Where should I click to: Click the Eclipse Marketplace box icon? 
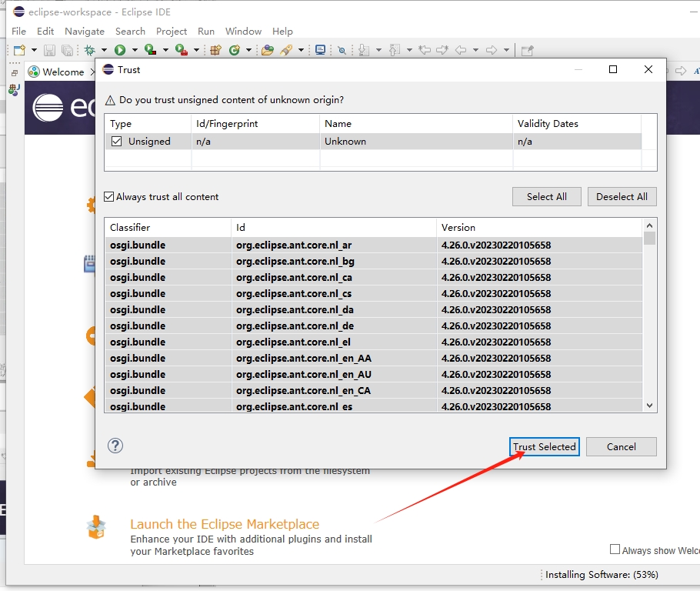[x=96, y=527]
